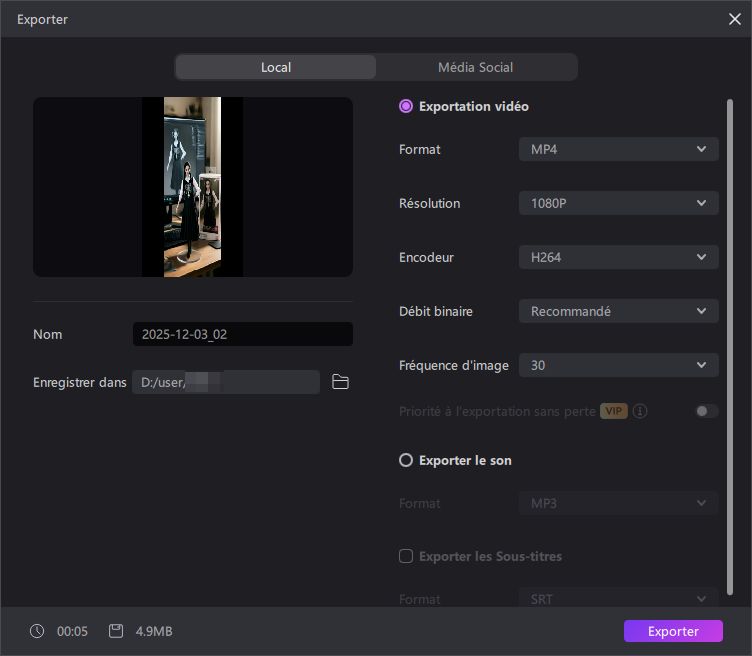Screen dimensions: 752x656
Task: Open the folder browse icon for save location
Action: [x=340, y=382]
